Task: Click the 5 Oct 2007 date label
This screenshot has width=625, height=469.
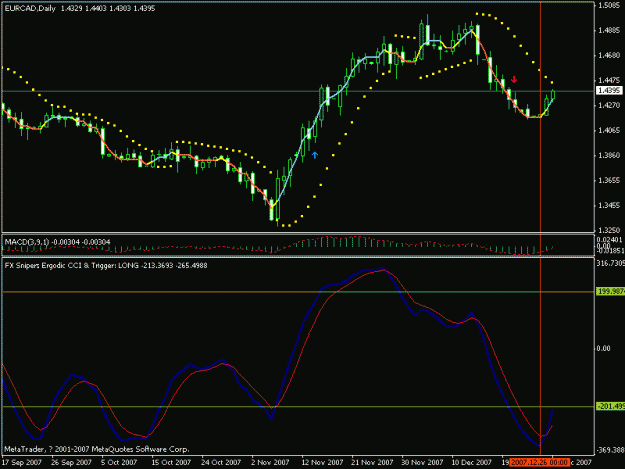Action: click(119, 462)
